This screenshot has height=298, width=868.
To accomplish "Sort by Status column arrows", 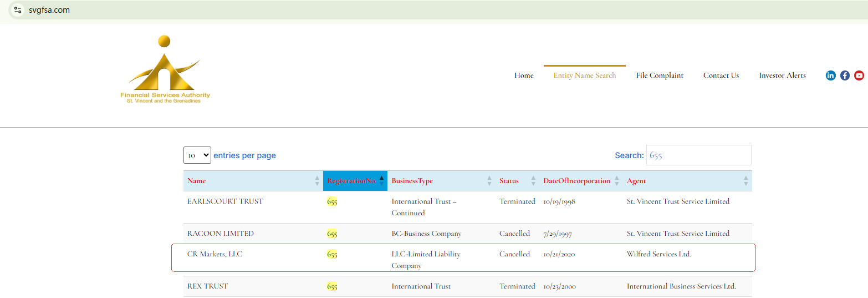I will (533, 181).
